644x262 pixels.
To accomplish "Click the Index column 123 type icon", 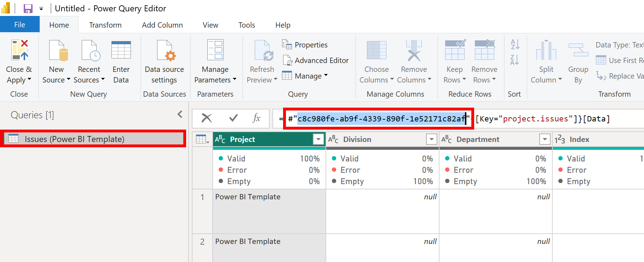I will tap(560, 139).
